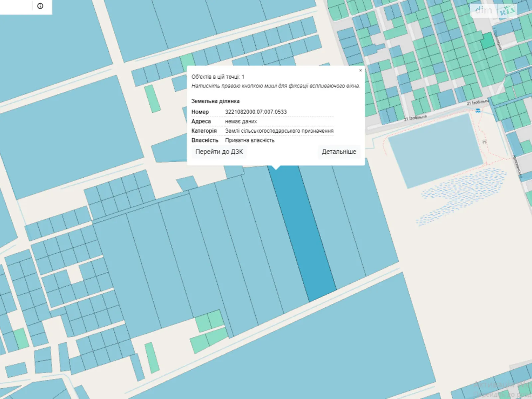Close the land parcel popup window
The height and width of the screenshot is (399, 532).
pyautogui.click(x=360, y=70)
